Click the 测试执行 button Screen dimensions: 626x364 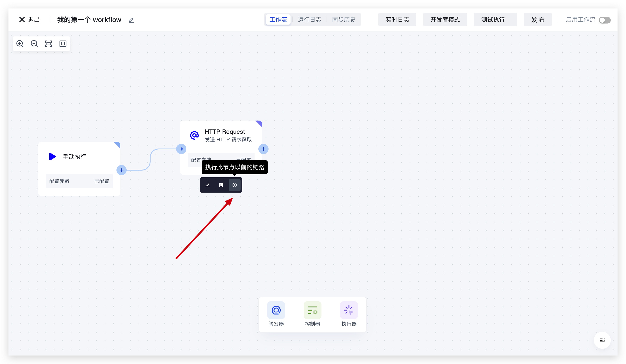[x=495, y=20]
